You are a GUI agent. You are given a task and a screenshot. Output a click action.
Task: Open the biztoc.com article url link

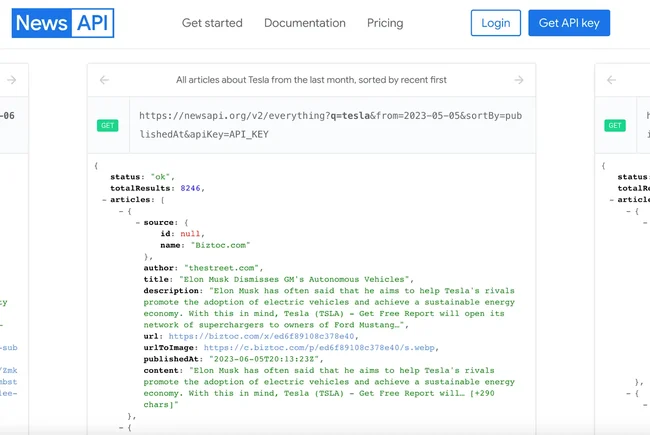[261, 336]
